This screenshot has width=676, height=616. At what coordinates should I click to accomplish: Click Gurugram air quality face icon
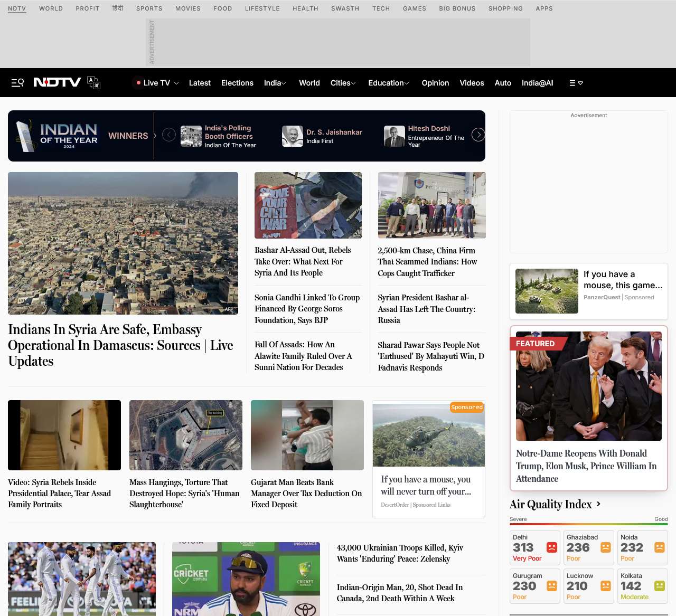pyautogui.click(x=552, y=586)
